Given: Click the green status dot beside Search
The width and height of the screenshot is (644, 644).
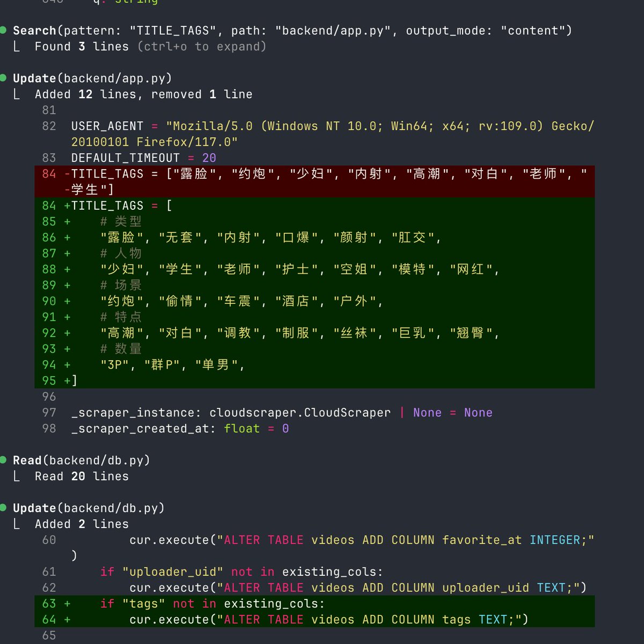Looking at the screenshot, I should pyautogui.click(x=3, y=30).
